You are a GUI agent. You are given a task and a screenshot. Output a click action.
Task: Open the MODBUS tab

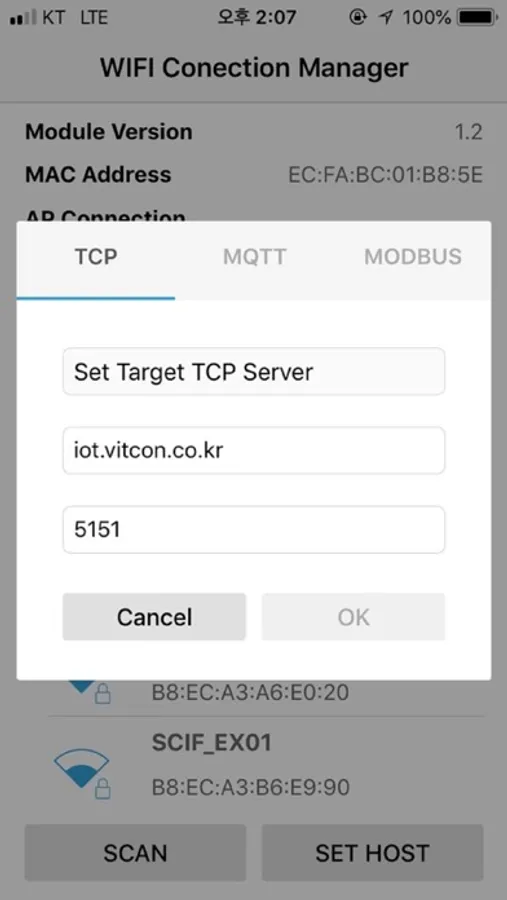click(x=412, y=257)
